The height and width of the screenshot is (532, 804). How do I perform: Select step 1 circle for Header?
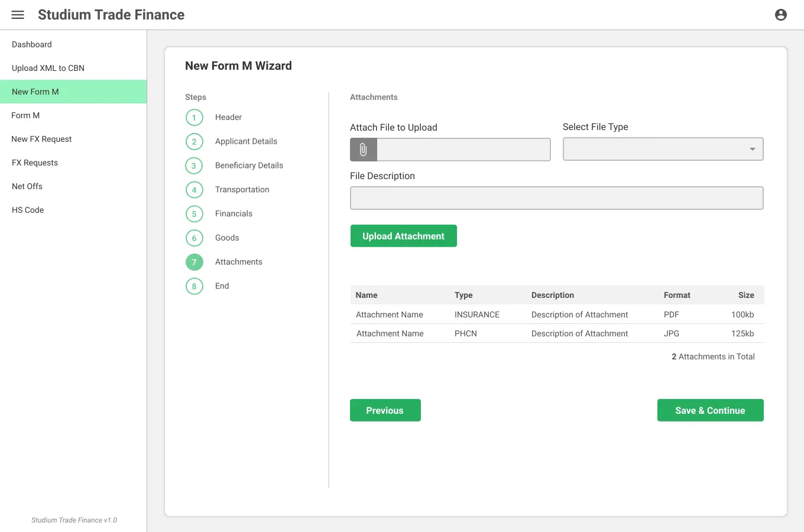194,118
